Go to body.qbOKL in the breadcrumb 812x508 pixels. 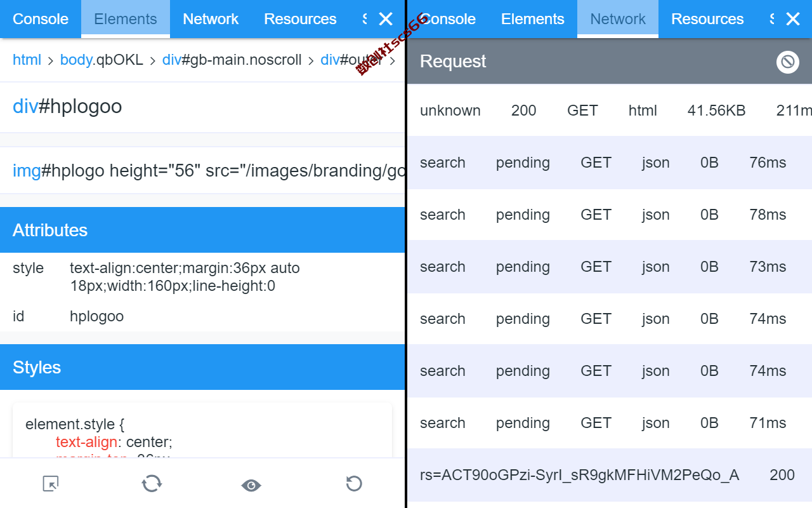101,60
